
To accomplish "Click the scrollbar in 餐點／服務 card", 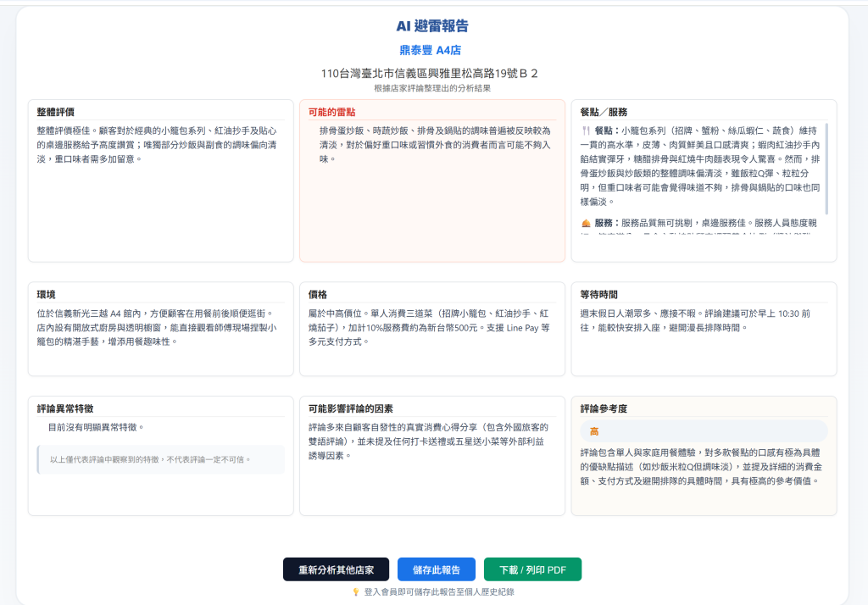I will (826, 169).
